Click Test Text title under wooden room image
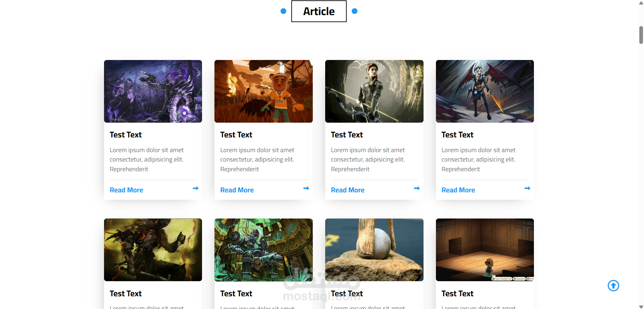The height and width of the screenshot is (309, 644). point(457,294)
